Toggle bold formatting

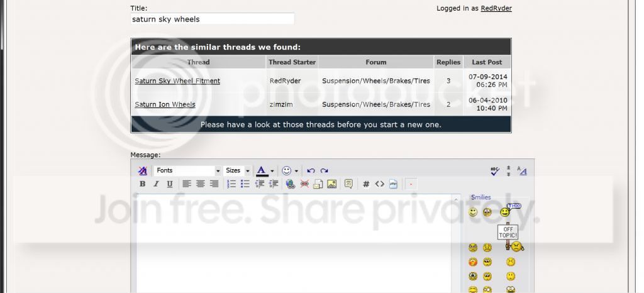(x=143, y=184)
